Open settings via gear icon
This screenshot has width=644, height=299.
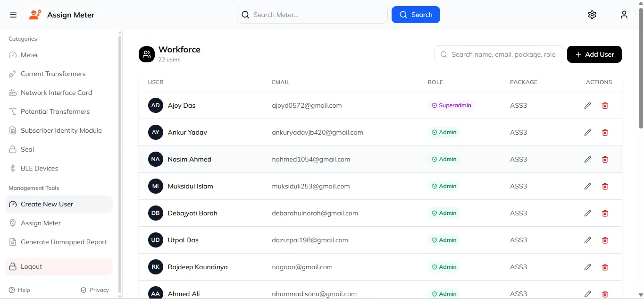pyautogui.click(x=592, y=15)
